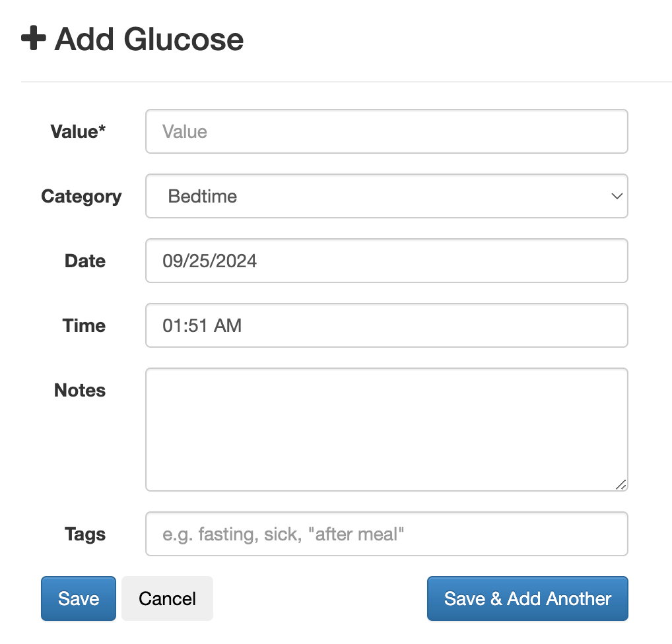The image size is (672, 644).
Task: Click Save & Add Another button
Action: (527, 598)
